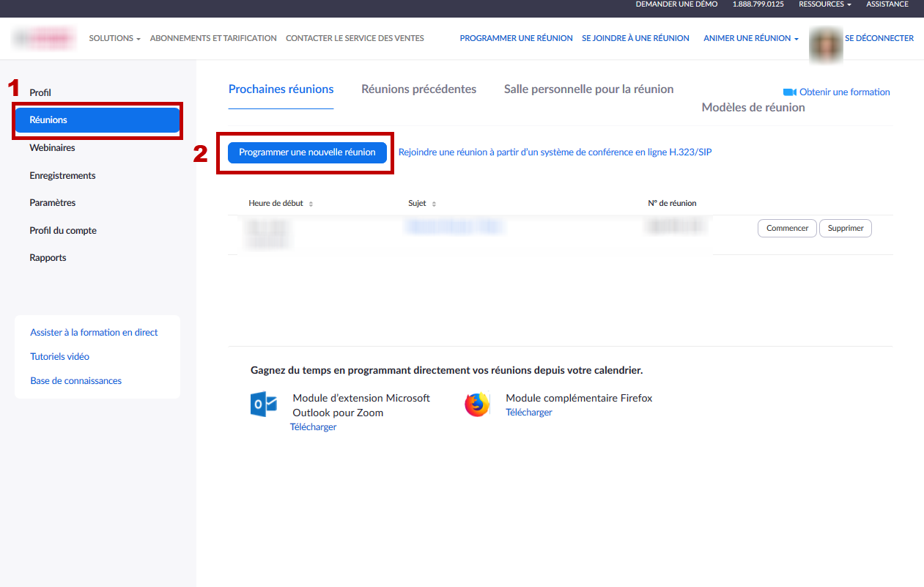Click Programmer une nouvelle réunion button
Image resolution: width=924 pixels, height=587 pixels.
(x=307, y=152)
